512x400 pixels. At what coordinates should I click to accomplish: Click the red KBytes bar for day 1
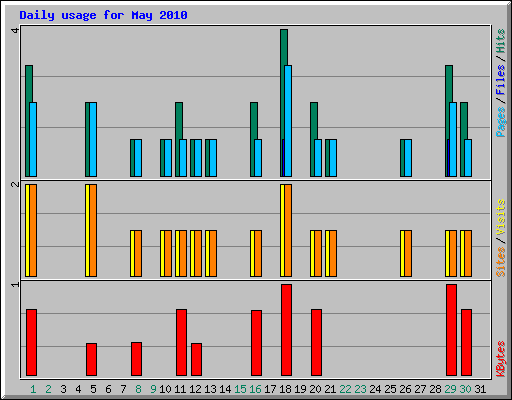click(x=31, y=342)
